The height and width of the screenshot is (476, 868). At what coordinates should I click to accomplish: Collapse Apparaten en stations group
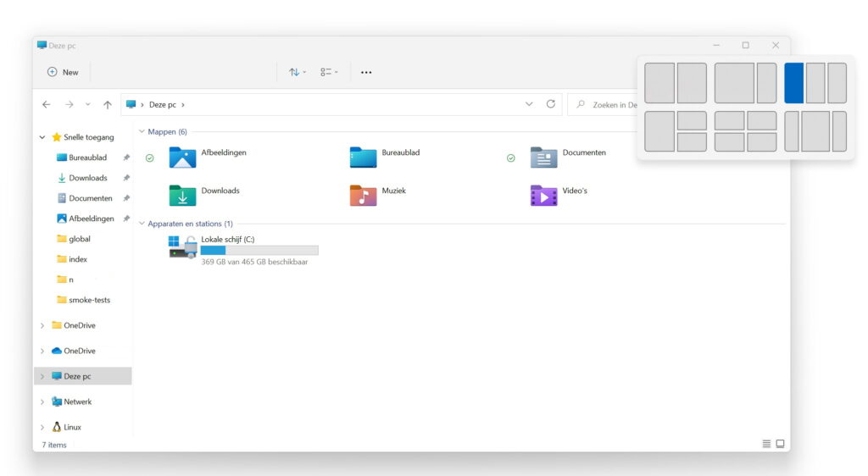(142, 224)
